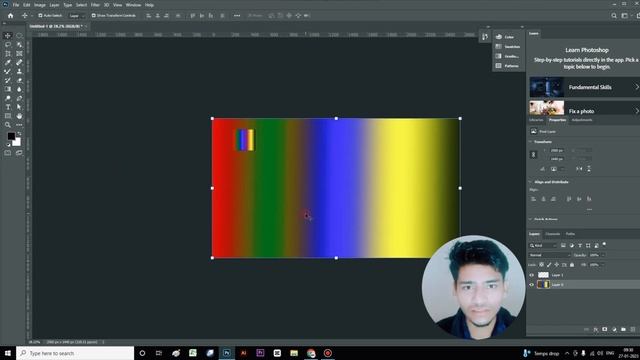The image size is (640, 360).
Task: Open the Normal blend mode dropdown
Action: coord(549,255)
